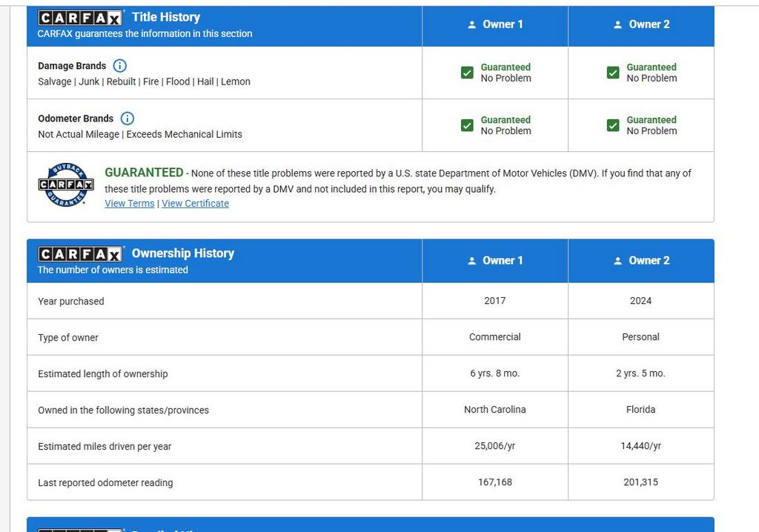Click the CARFAX logo in Ownership History header
Viewport: 759px width, 532px height.
coord(80,254)
